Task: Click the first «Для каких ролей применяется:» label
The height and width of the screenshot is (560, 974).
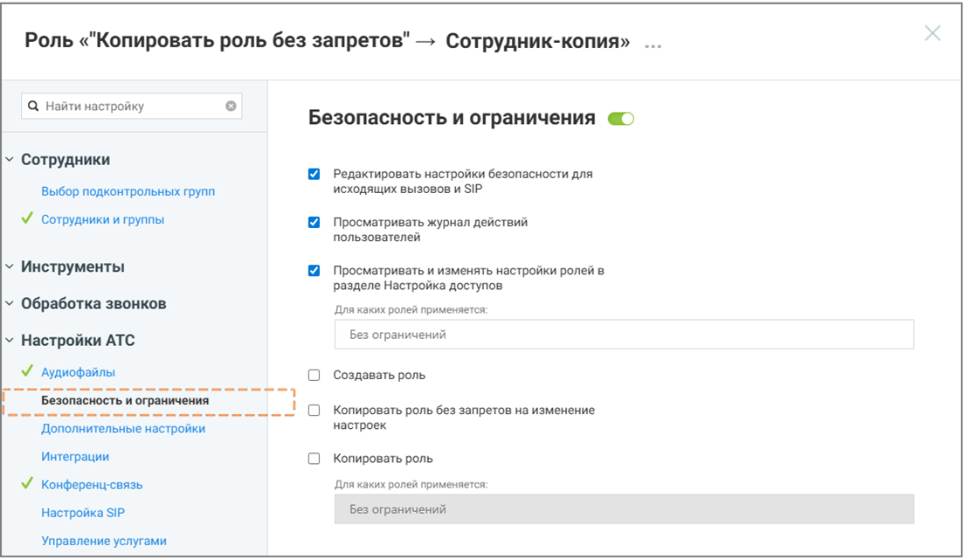Action: [x=411, y=309]
